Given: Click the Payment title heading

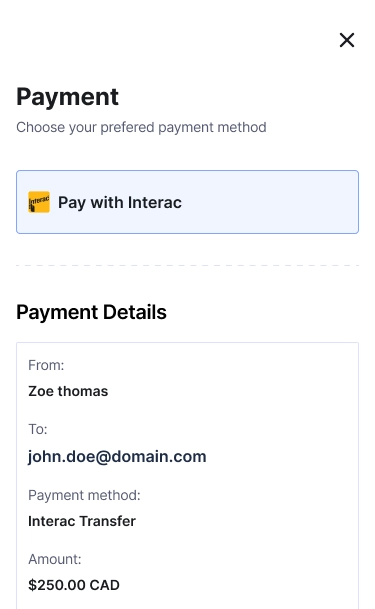Looking at the screenshot, I should coord(67,97).
